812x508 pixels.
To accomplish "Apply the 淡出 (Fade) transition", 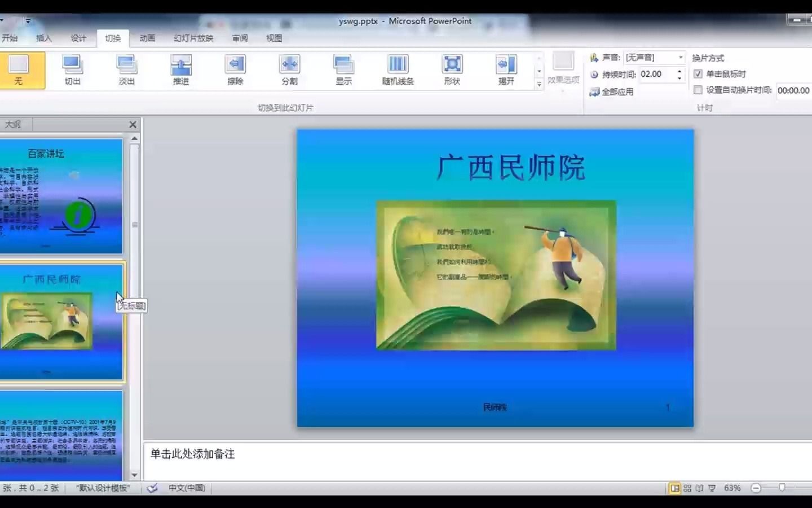I will [126, 70].
